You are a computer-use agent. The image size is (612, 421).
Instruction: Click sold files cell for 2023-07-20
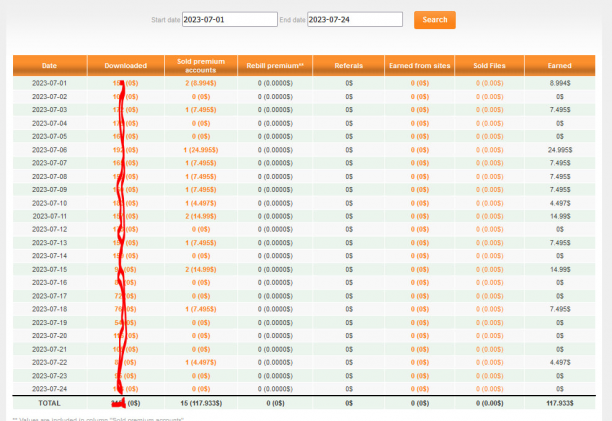(x=489, y=336)
